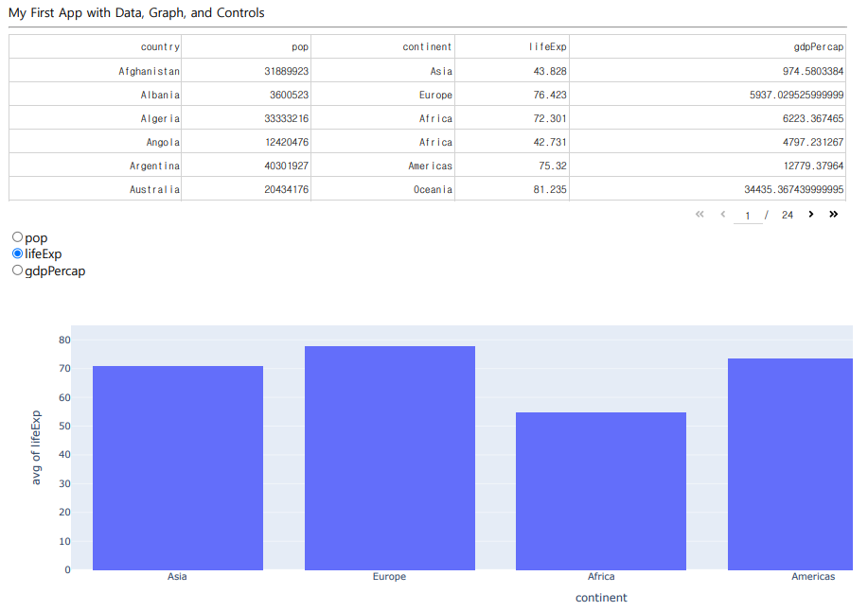Click GDP value 12779.37964
Screen dimensions: 868x611
(x=707, y=166)
